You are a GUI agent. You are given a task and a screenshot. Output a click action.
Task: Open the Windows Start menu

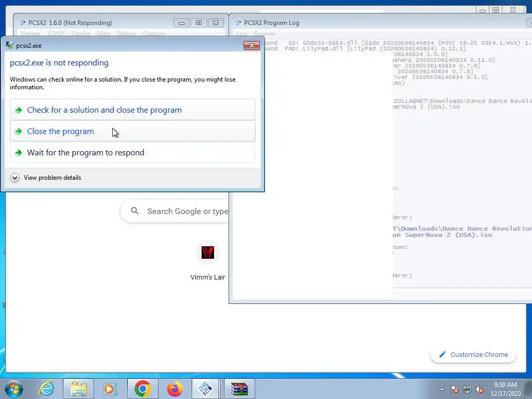coord(14,389)
